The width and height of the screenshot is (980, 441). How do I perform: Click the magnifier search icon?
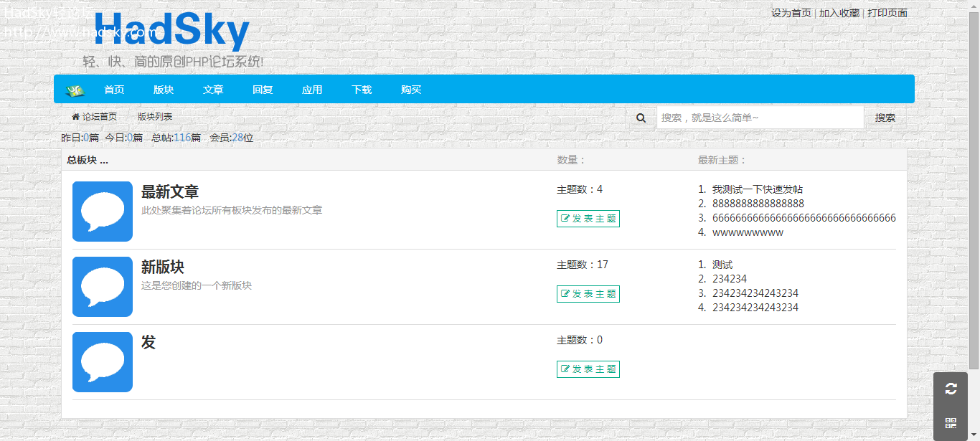[x=641, y=118]
